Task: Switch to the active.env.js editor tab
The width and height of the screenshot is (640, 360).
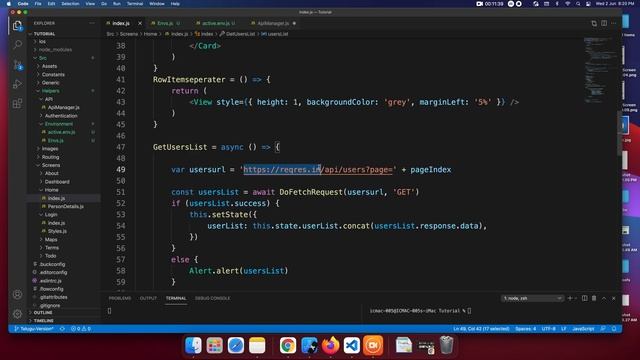Action: (x=216, y=23)
